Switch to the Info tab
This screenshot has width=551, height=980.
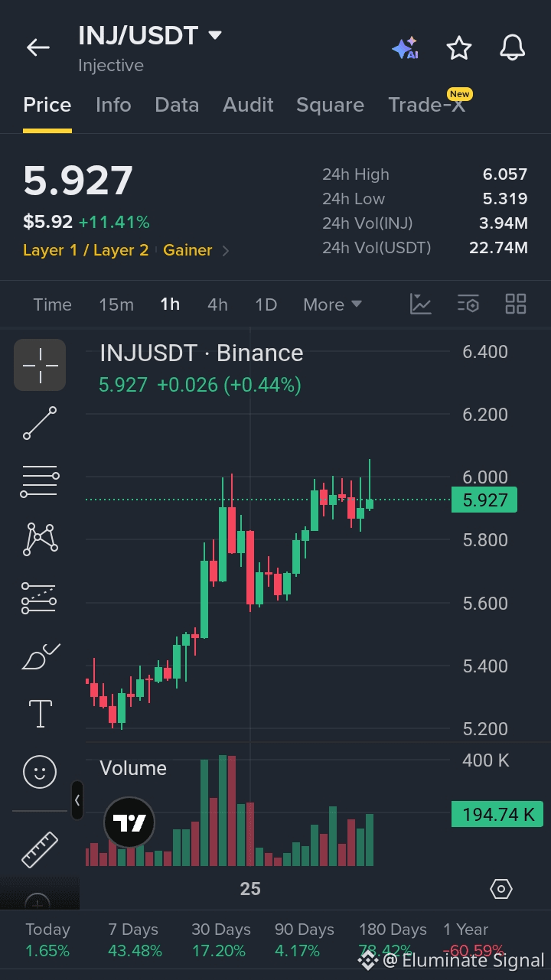tap(113, 105)
